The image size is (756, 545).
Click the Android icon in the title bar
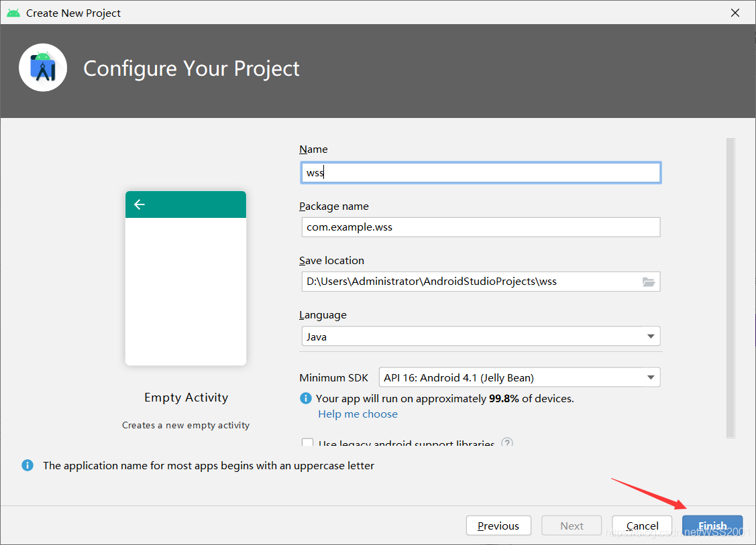(x=13, y=13)
